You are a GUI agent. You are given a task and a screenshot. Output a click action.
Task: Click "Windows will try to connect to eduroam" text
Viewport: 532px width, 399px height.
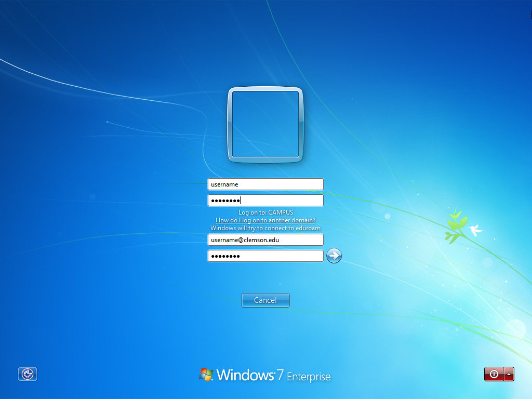tap(265, 228)
